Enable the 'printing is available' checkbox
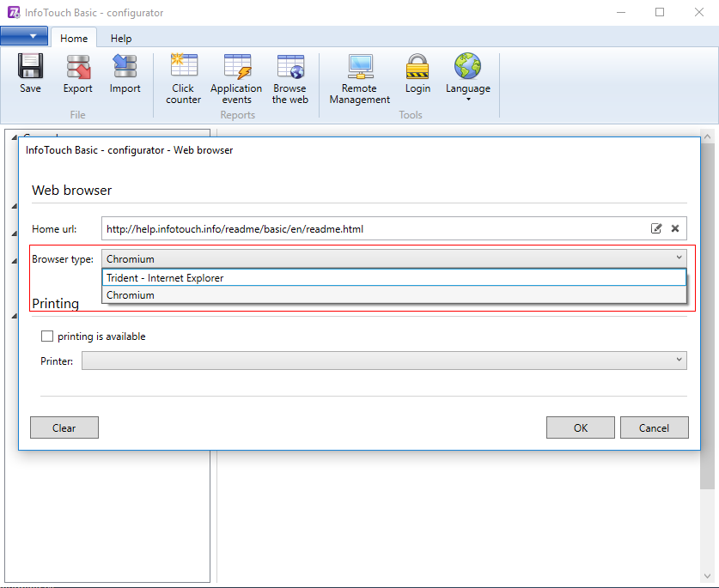Viewport: 719px width, 588px height. pyautogui.click(x=47, y=336)
